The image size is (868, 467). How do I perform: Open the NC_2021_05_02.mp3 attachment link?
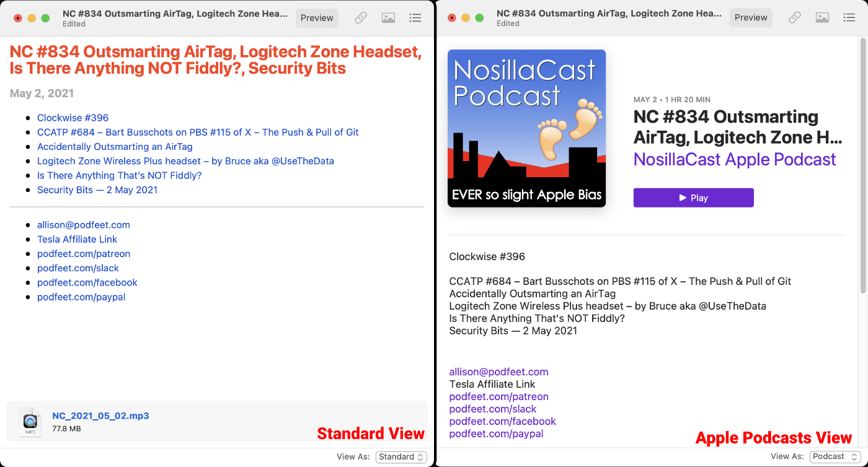pyautogui.click(x=100, y=416)
